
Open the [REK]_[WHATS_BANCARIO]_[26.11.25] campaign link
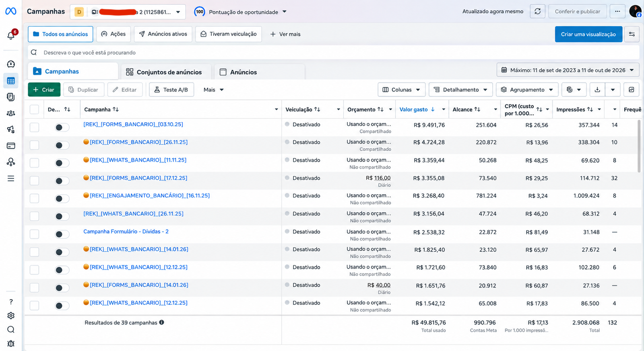[133, 213]
